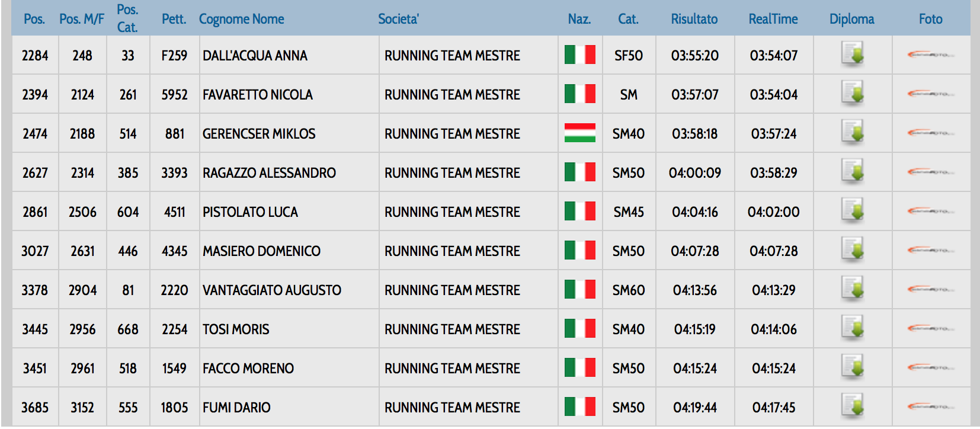Sort by Cat. category header
980x429 pixels.
click(x=628, y=19)
